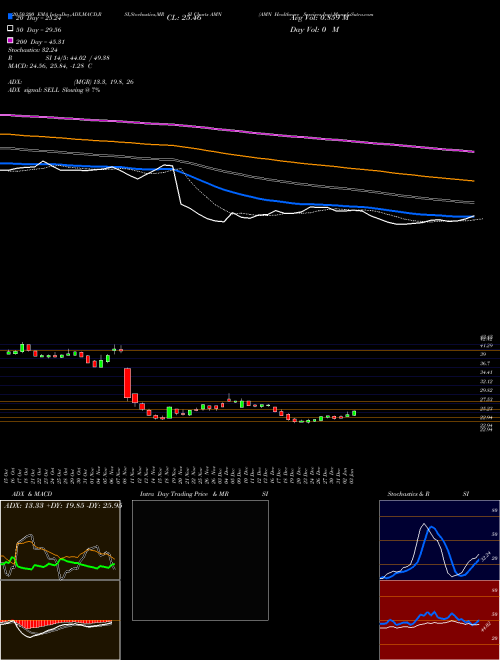Click the '(MGR) 13.3, 19.8, 26' ADX values
500x660 pixels.
pos(104,82)
